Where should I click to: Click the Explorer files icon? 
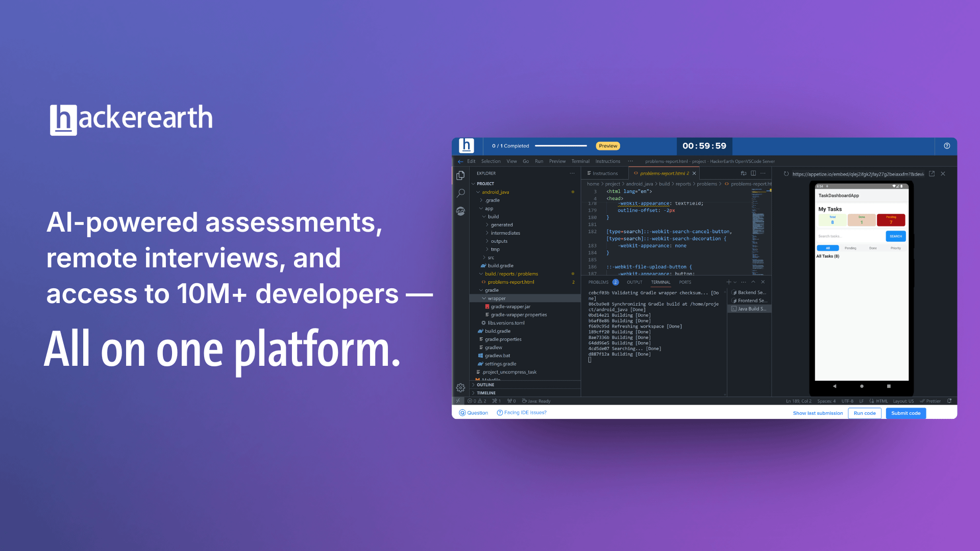[460, 175]
